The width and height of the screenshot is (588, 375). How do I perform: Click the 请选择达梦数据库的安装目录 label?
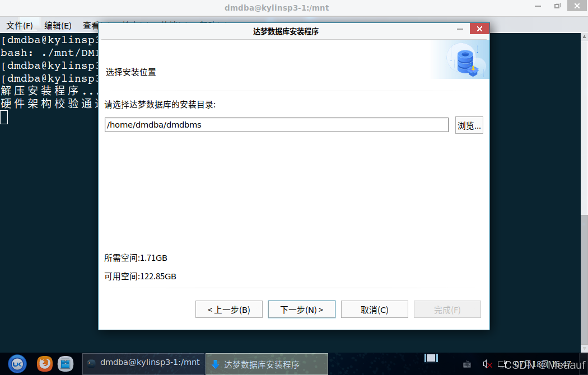tap(160, 105)
